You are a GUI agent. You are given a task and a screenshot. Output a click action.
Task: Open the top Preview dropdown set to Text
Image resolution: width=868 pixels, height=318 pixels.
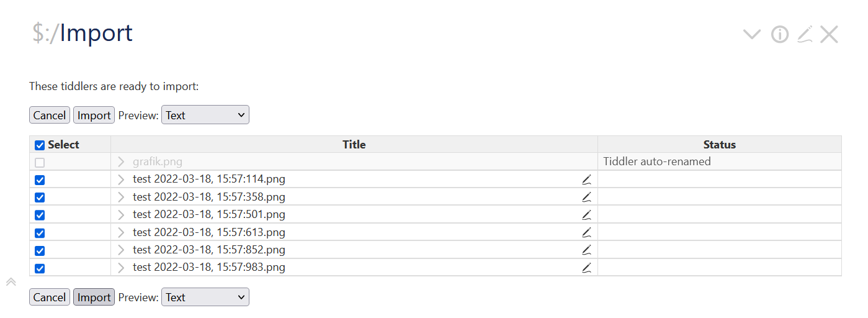pyautogui.click(x=205, y=115)
